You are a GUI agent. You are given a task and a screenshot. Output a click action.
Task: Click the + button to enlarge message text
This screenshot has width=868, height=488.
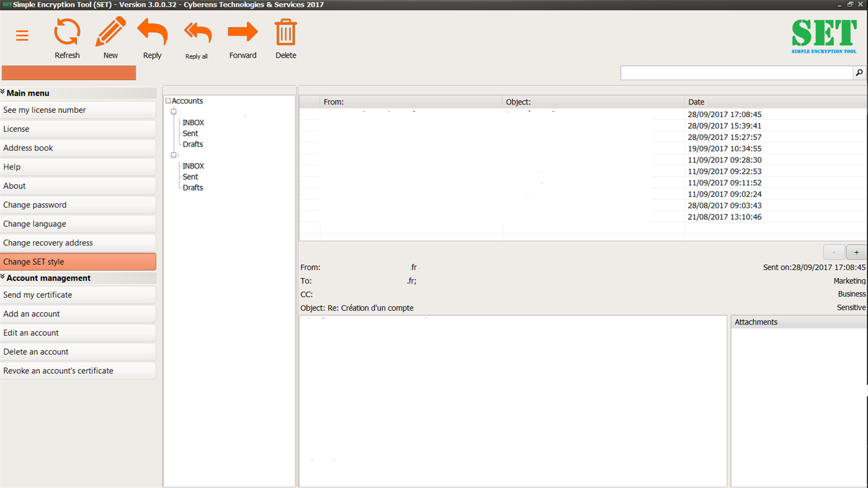point(856,252)
